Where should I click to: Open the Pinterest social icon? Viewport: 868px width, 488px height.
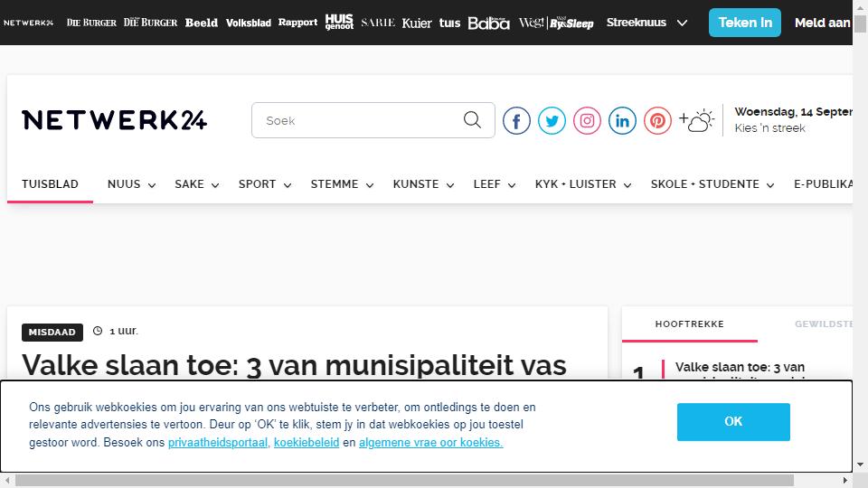[657, 120]
